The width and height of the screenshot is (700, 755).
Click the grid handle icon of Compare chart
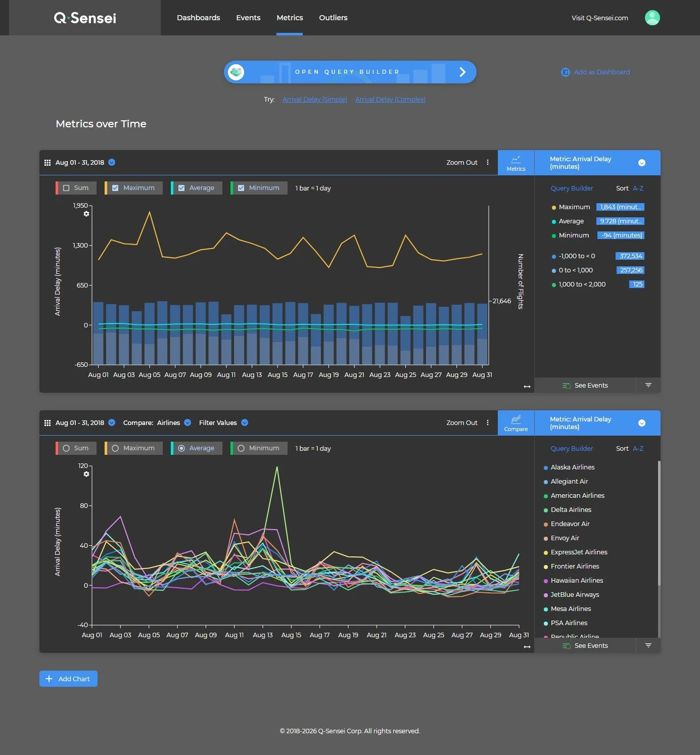pos(48,423)
